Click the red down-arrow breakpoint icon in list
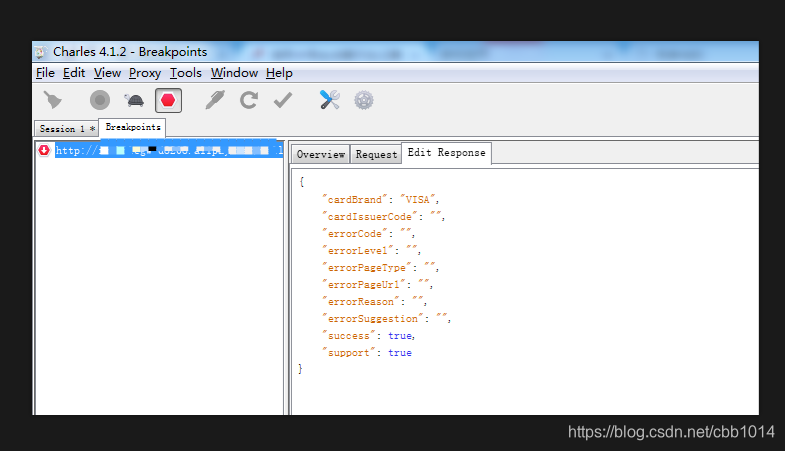The height and width of the screenshot is (451, 785). click(x=44, y=150)
